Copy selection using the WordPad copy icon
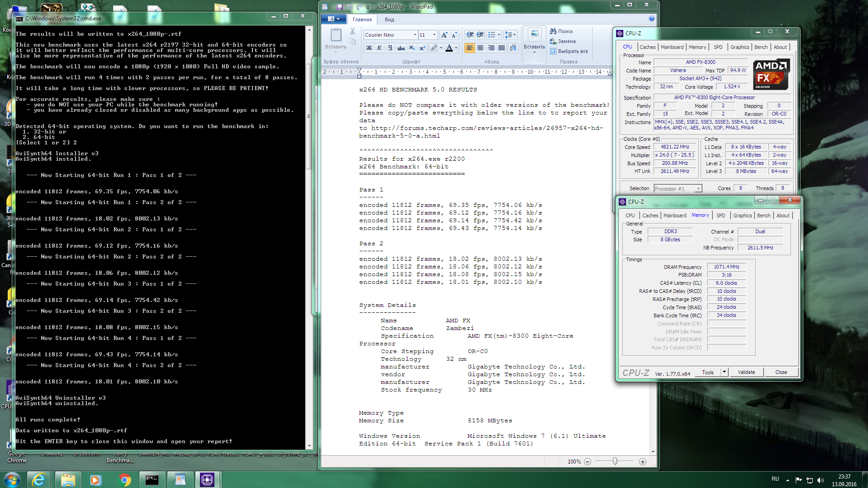This screenshot has height=488, width=868. tap(353, 42)
